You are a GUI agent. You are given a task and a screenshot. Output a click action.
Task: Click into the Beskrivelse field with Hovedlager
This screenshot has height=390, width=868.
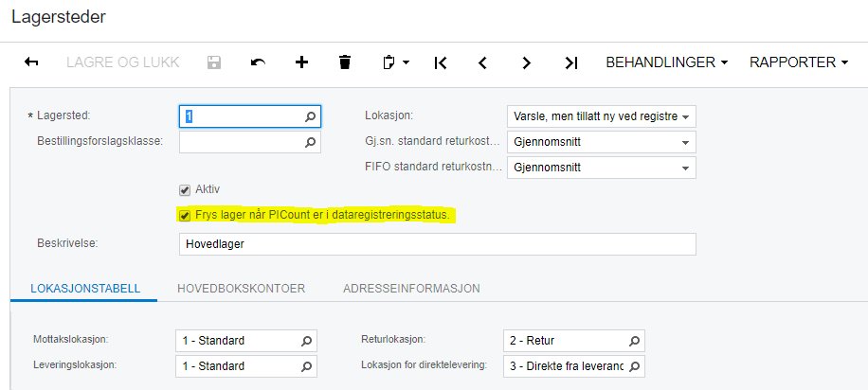coord(438,244)
